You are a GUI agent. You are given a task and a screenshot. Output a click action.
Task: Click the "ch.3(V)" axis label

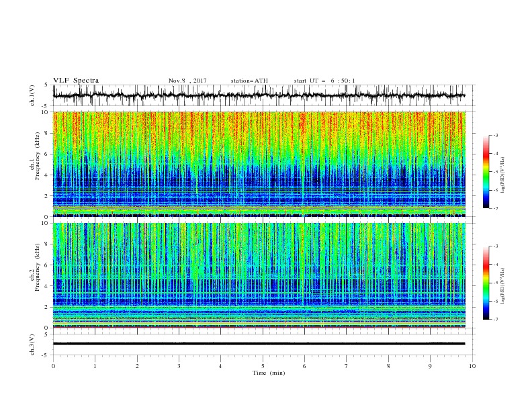point(32,345)
